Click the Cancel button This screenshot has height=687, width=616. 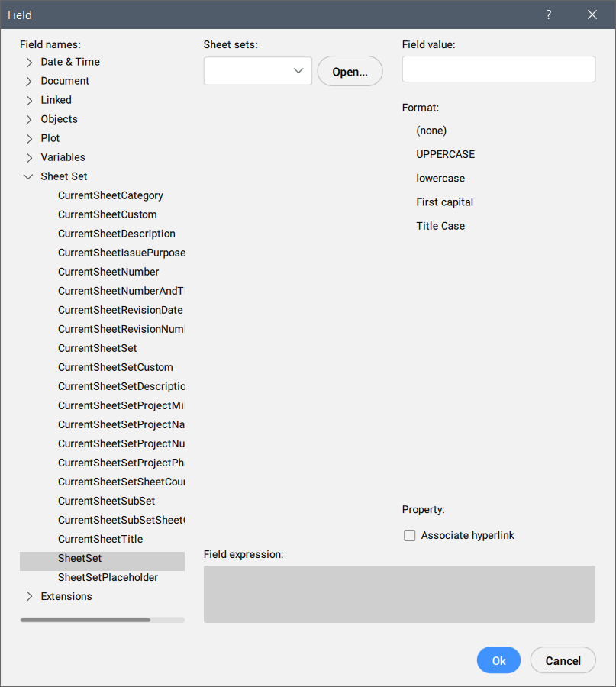pyautogui.click(x=563, y=660)
